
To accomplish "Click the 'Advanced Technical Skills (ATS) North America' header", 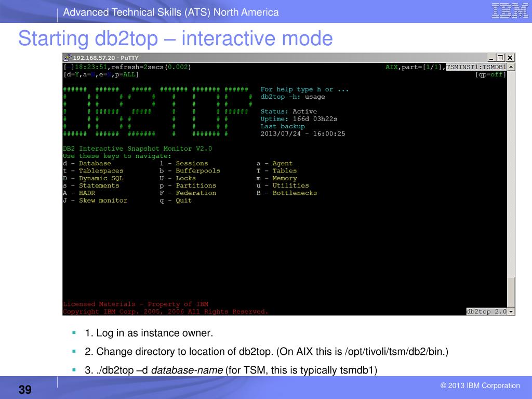I will 170,12.
